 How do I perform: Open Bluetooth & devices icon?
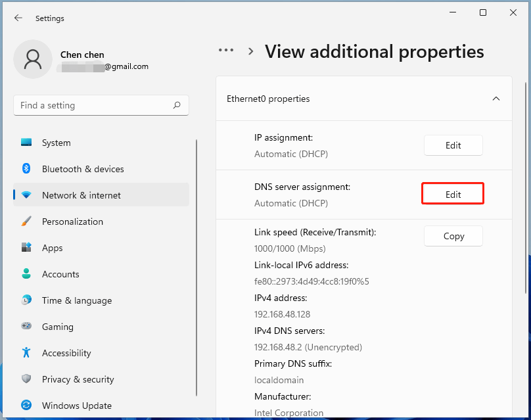point(26,169)
